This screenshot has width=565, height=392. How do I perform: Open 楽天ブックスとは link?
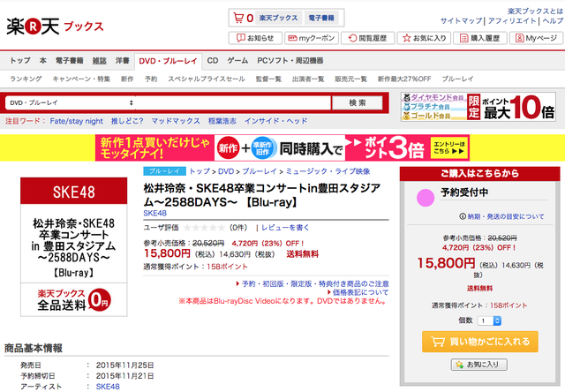click(535, 11)
